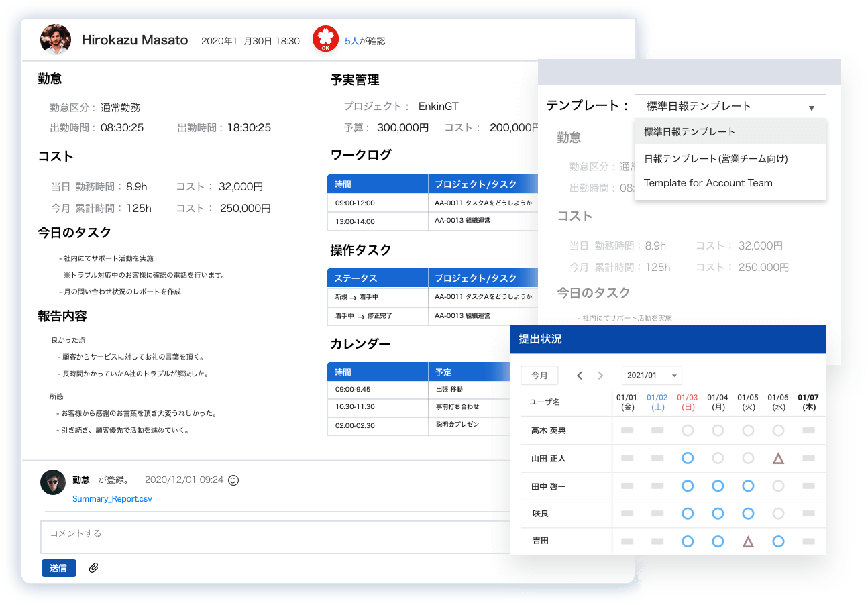Click 高木 英典's grey circle under 01/06

(x=778, y=431)
